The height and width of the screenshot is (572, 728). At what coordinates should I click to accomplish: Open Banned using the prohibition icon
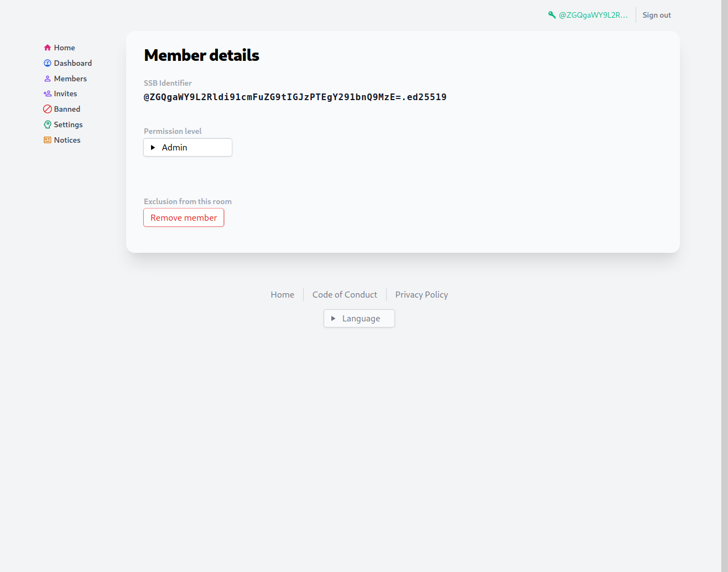(47, 109)
